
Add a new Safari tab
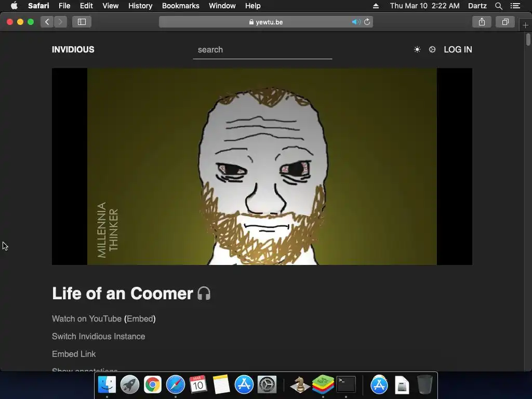(x=525, y=25)
